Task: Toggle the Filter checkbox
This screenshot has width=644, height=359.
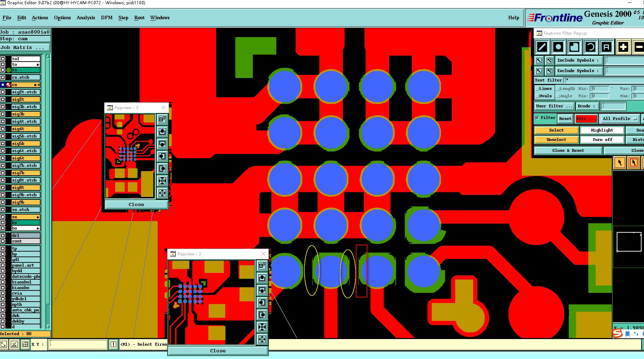Action: coord(537,118)
